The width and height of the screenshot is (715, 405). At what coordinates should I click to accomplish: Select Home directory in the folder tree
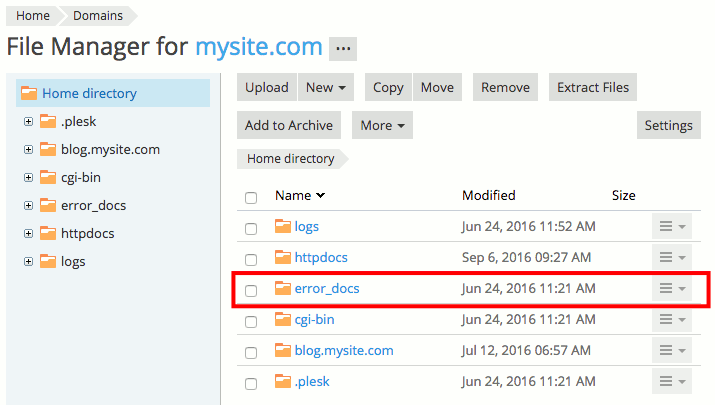pos(113,93)
